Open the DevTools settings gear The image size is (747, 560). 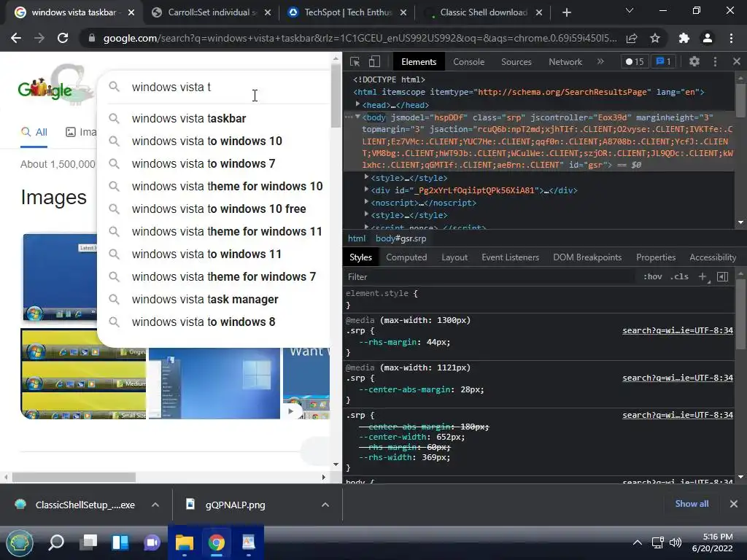pos(694,61)
